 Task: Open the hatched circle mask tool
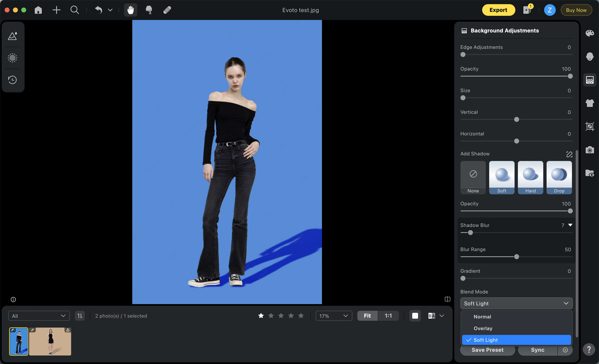(13, 58)
